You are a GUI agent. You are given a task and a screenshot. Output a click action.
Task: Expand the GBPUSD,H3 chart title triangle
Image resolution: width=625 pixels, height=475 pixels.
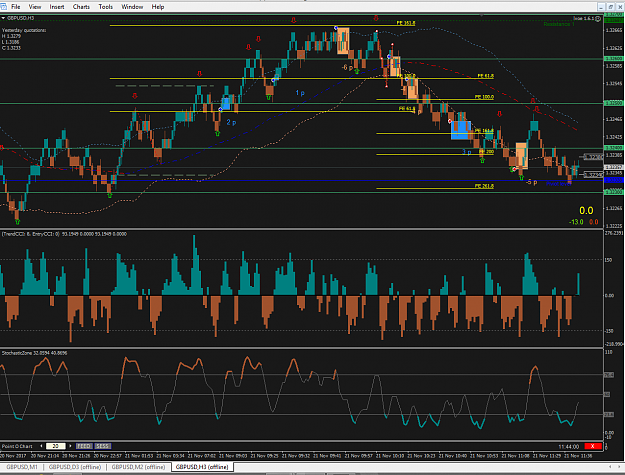(3, 18)
